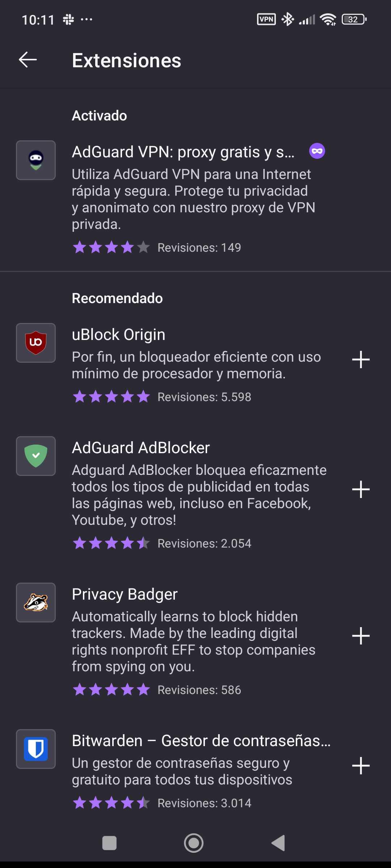Tap the private browsing mask badge

click(317, 151)
